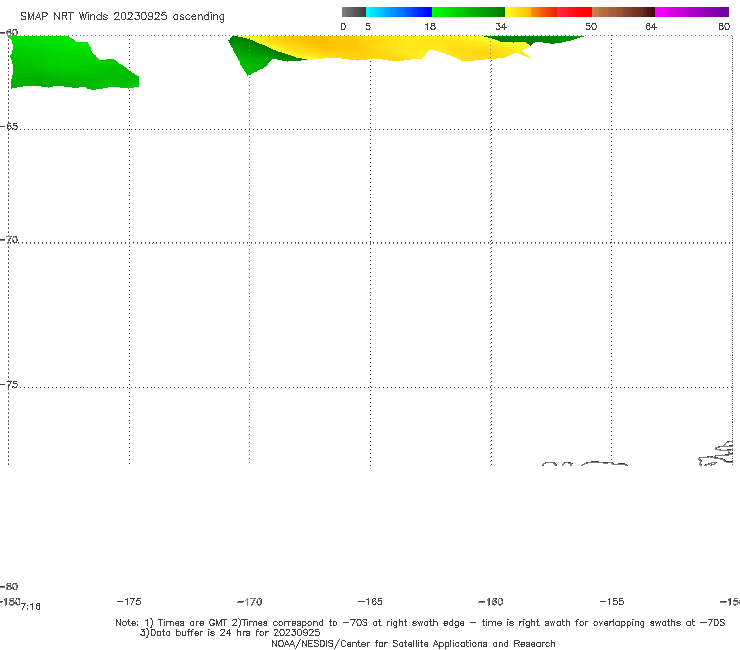This screenshot has height=650, width=740.
Task: Click the gray segment of the color scale
Action: (354, 12)
